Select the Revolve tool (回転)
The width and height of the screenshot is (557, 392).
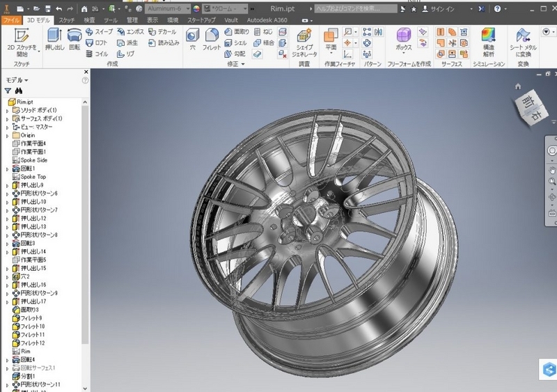(74, 39)
